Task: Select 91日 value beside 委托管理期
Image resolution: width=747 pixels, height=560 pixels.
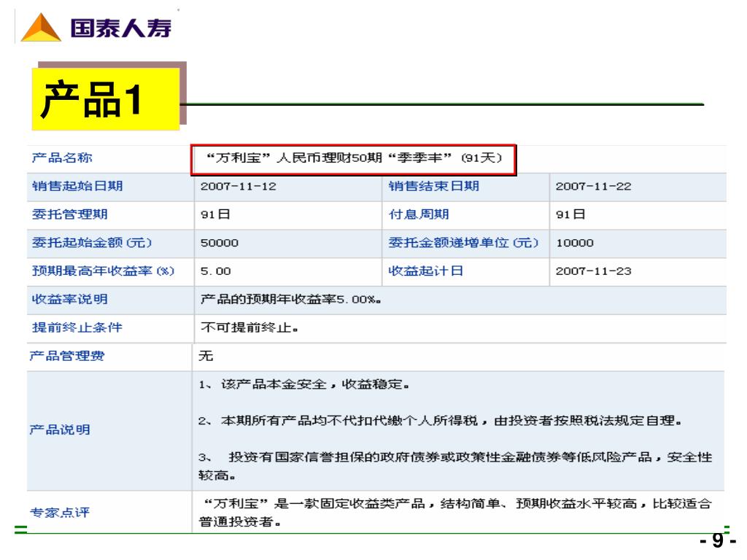Action: coord(215,214)
